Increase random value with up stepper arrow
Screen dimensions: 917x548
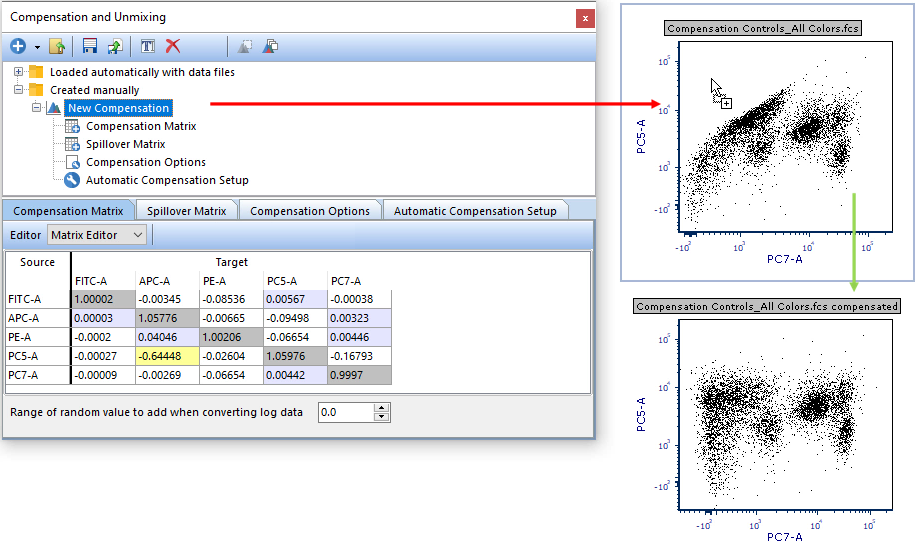[381, 408]
